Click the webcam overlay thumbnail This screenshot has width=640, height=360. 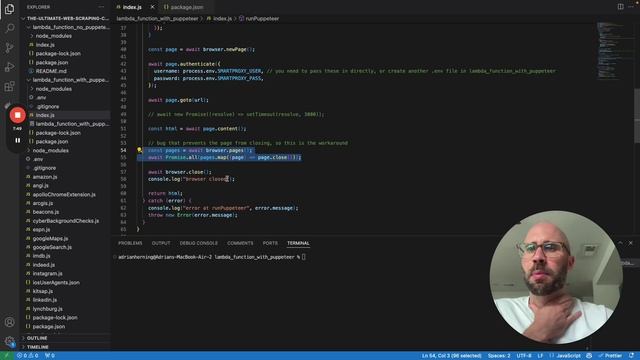[556, 277]
